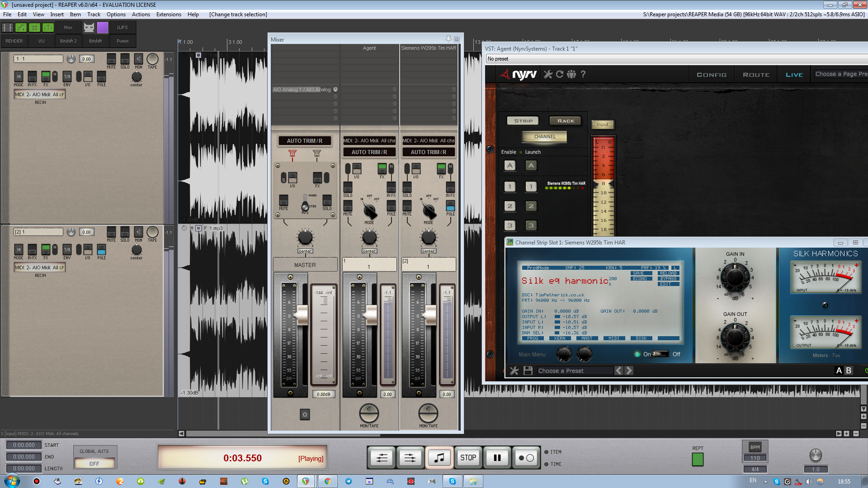
Task: Toggle GLOBAL AUTO OFF button
Action: point(94,464)
